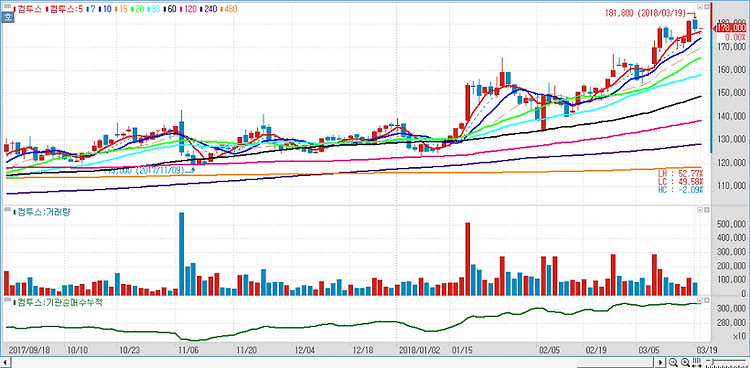Click the 500,000 volume axis label
Viewport: 750px width, 368px height.
coord(732,224)
